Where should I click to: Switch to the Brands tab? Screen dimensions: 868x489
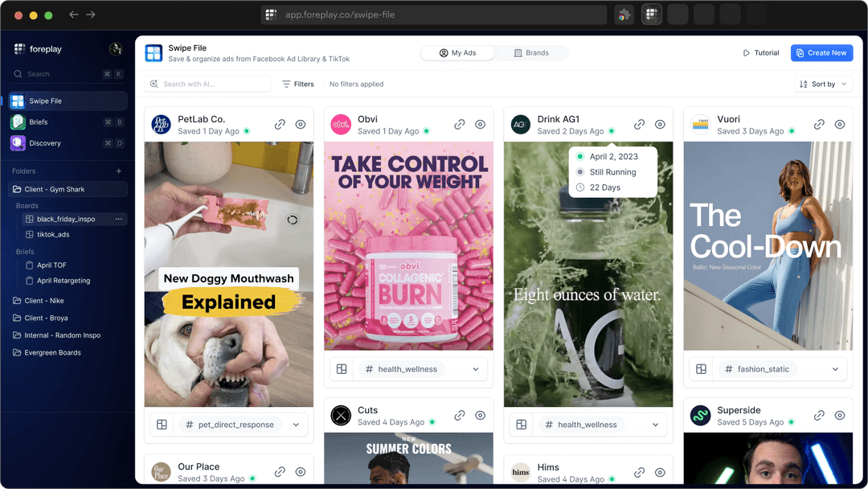coord(531,53)
